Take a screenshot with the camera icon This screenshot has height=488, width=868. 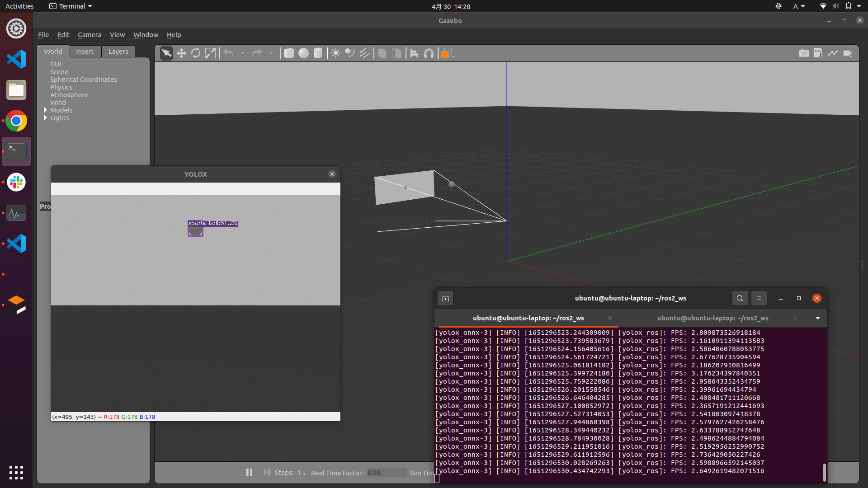[804, 53]
